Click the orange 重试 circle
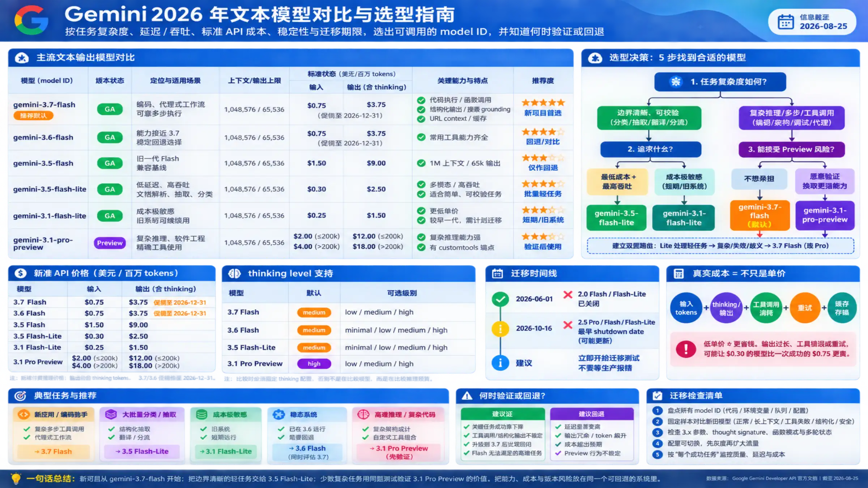This screenshot has width=868, height=488. coord(805,308)
